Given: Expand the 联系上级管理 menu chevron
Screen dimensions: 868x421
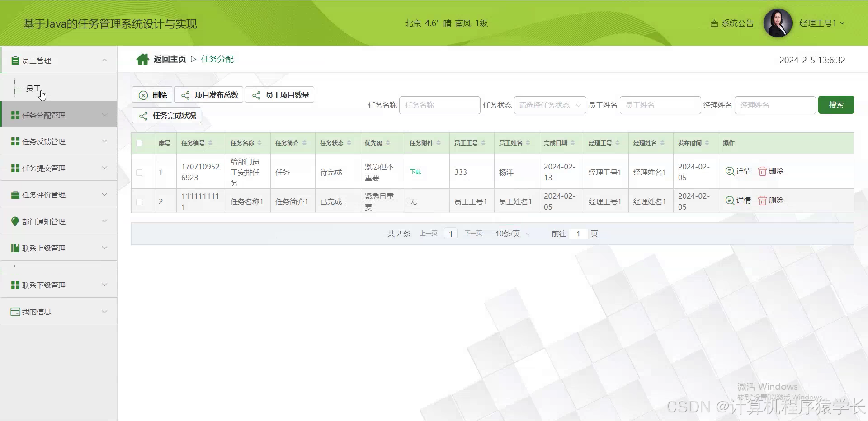Looking at the screenshot, I should pos(104,248).
